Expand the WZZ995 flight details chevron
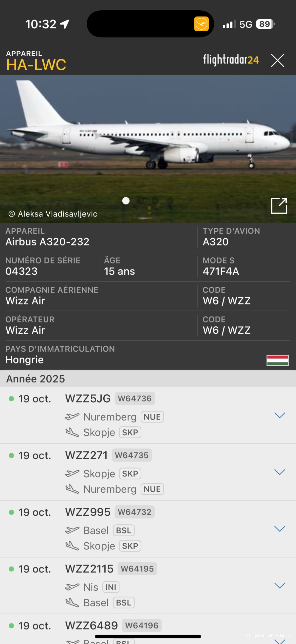 tap(279, 529)
